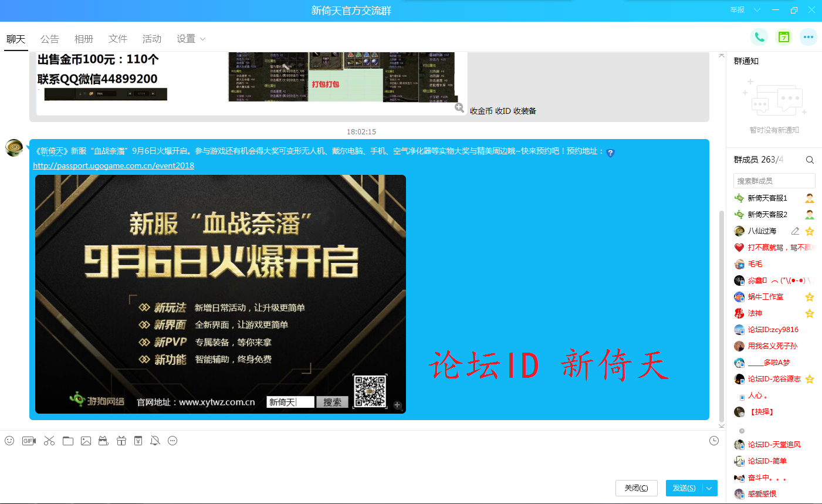Screen dimensions: 822x504
Task: Open the group calendar app icon
Action: click(784, 37)
